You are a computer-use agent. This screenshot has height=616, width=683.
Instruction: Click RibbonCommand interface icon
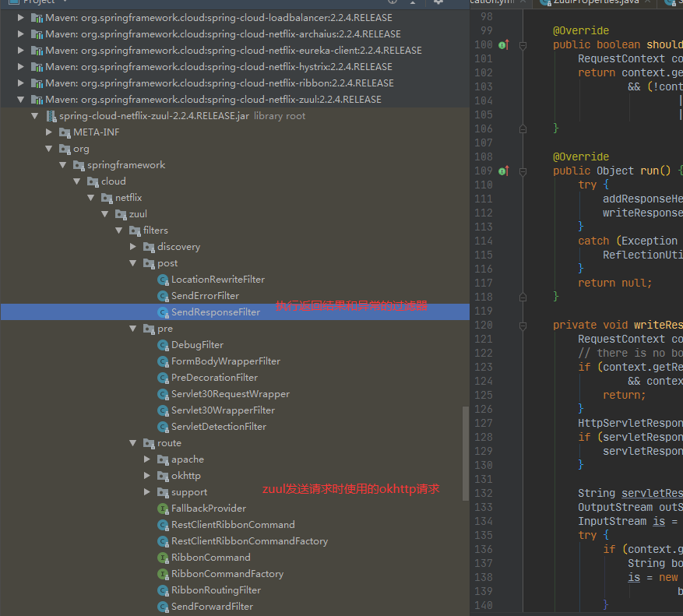163,558
